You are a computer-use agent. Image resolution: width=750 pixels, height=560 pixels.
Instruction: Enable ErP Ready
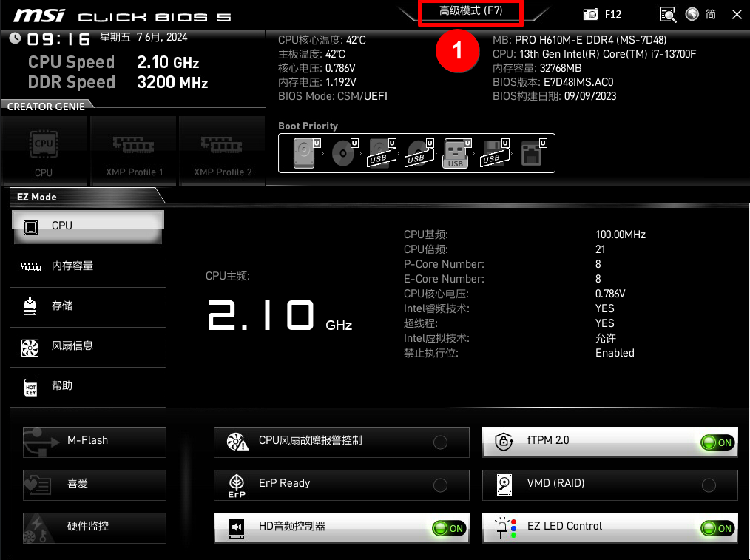pos(440,485)
